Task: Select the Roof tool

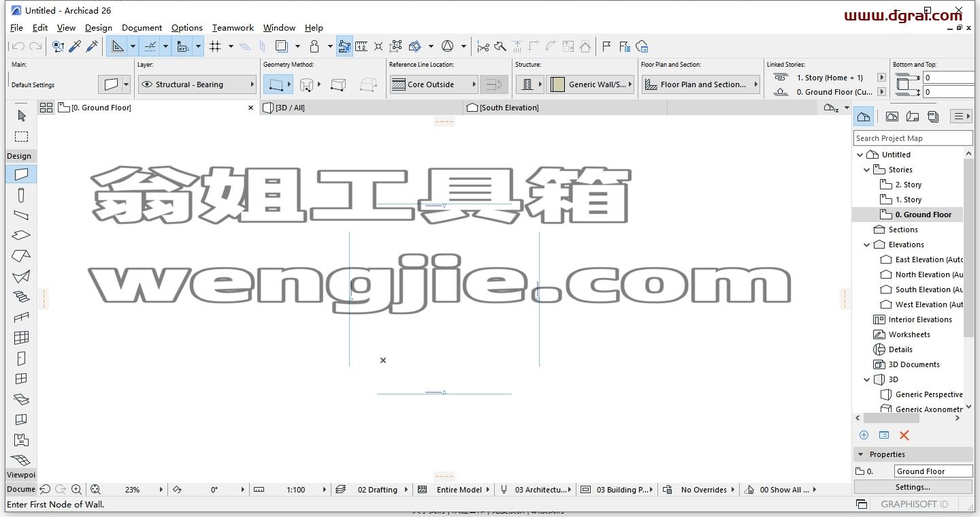Action: tap(21, 256)
